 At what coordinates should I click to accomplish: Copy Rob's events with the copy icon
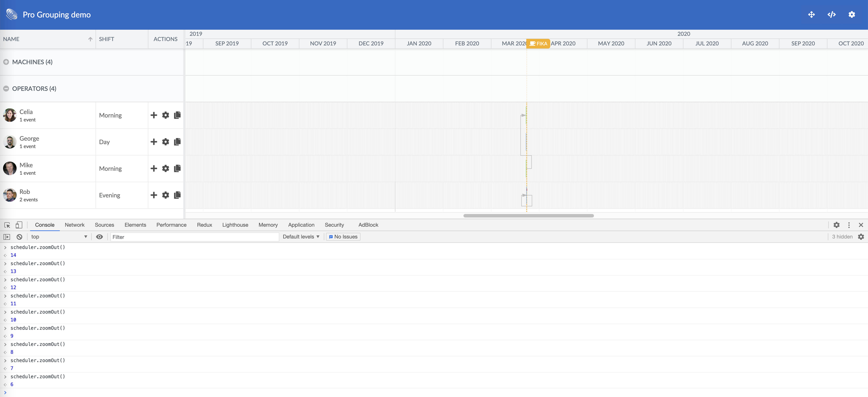click(177, 195)
